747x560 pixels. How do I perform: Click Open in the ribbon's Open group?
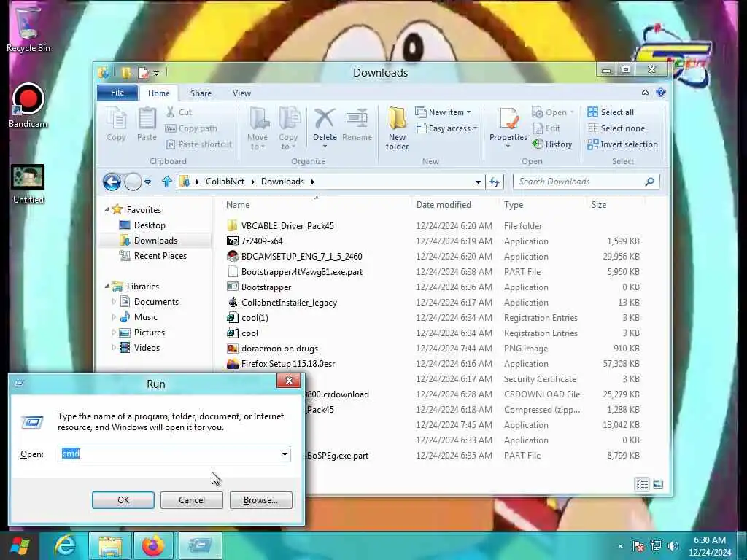(x=553, y=112)
